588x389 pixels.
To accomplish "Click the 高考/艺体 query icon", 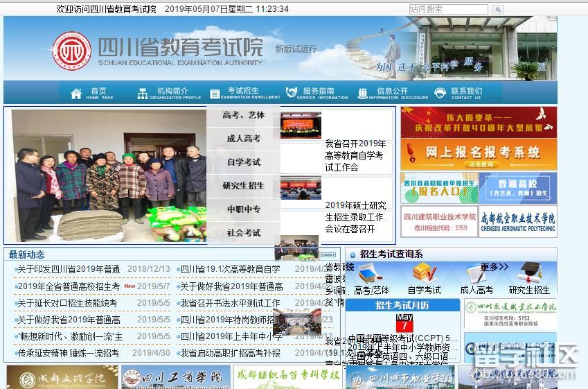I will point(371,273).
